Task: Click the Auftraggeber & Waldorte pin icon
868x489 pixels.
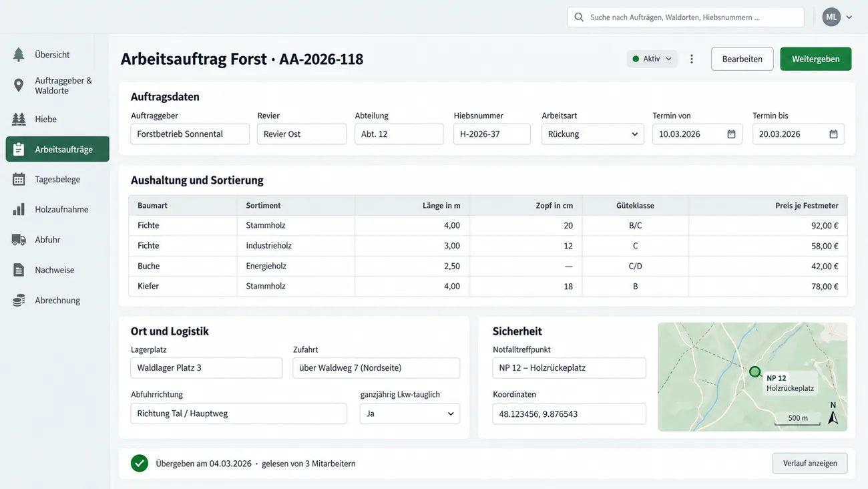Action: (x=19, y=86)
